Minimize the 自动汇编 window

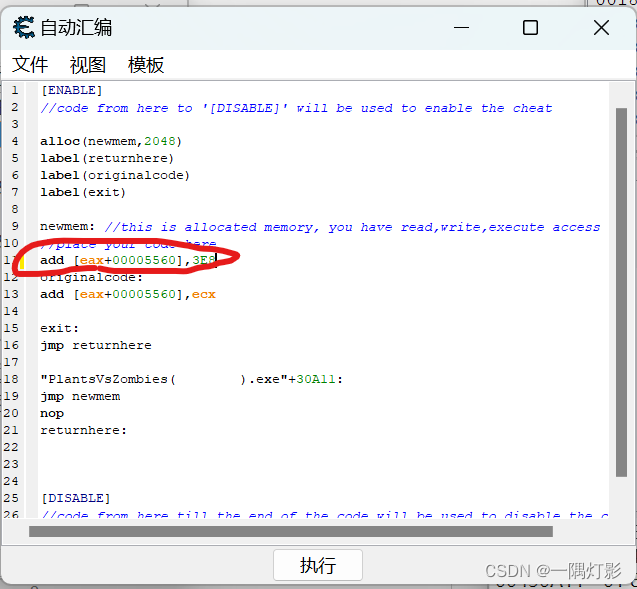(461, 28)
